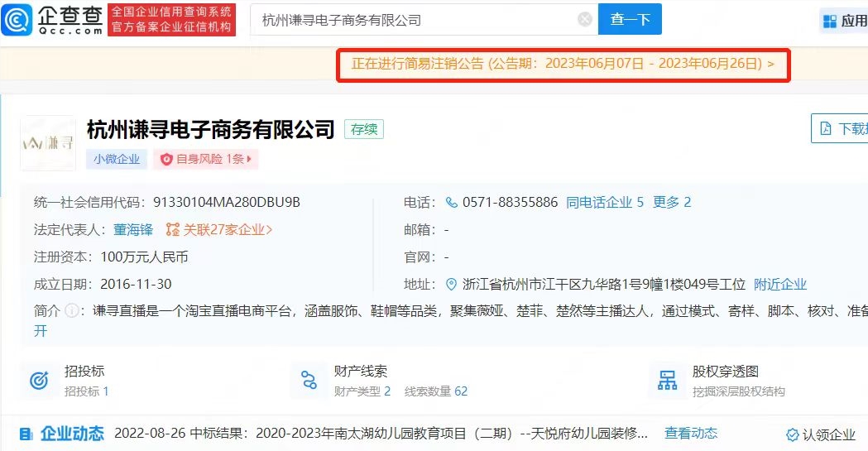Open the 简易注销公告 notice banner
The width and height of the screenshot is (868, 451).
pos(563,65)
